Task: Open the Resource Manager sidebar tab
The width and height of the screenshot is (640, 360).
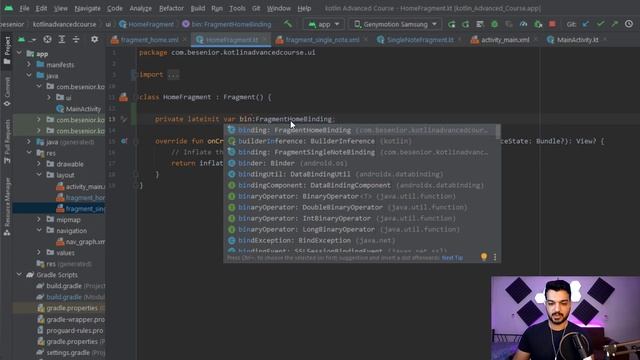Action: tap(7, 207)
